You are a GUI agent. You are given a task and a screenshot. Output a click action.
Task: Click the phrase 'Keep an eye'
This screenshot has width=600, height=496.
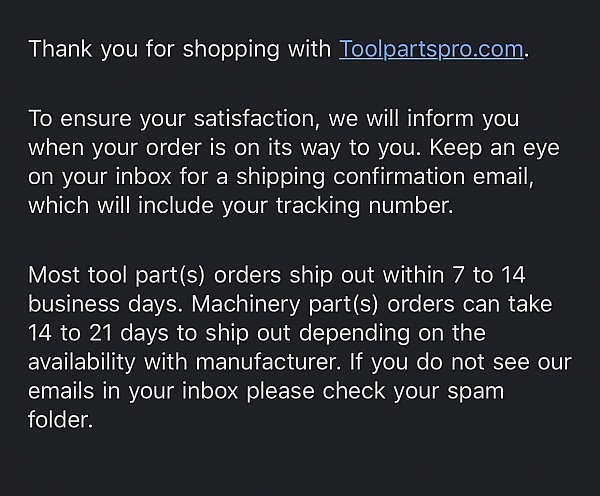(494, 148)
